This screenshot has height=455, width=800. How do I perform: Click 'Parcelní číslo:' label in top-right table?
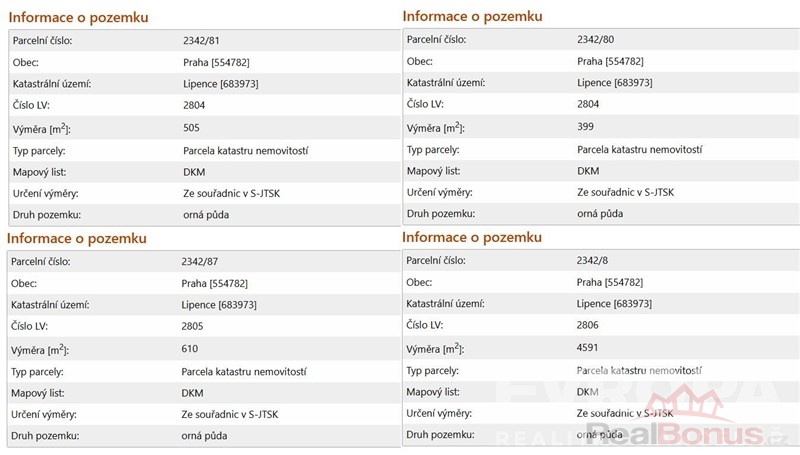coord(439,40)
